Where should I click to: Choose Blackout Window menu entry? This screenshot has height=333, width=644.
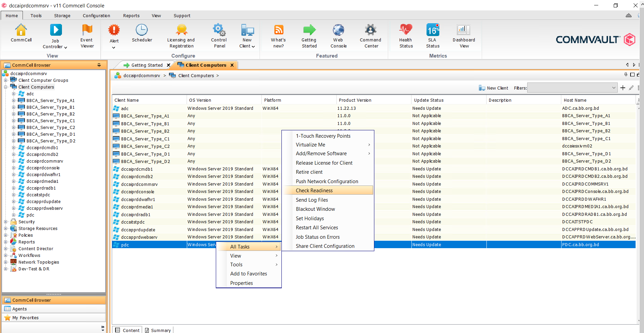tap(328, 209)
